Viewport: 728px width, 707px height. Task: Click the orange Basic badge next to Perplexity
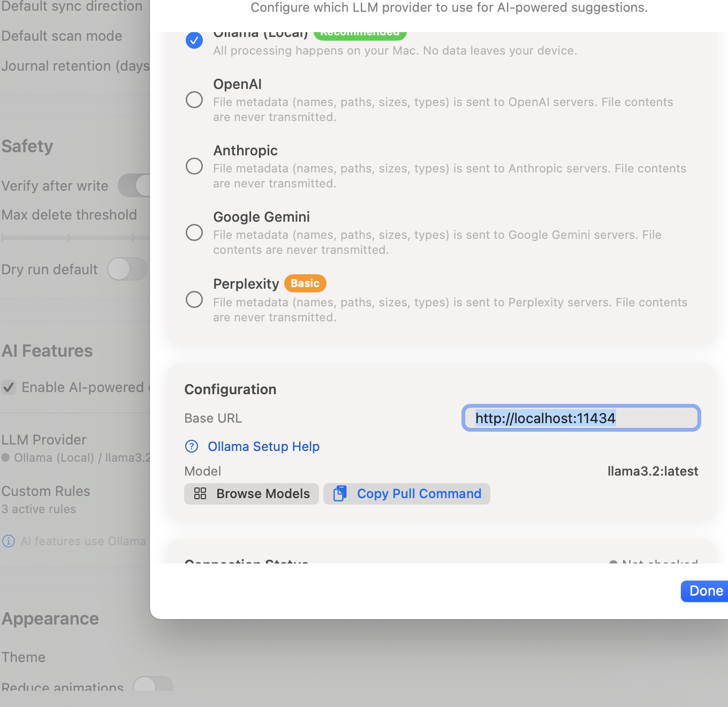click(305, 283)
